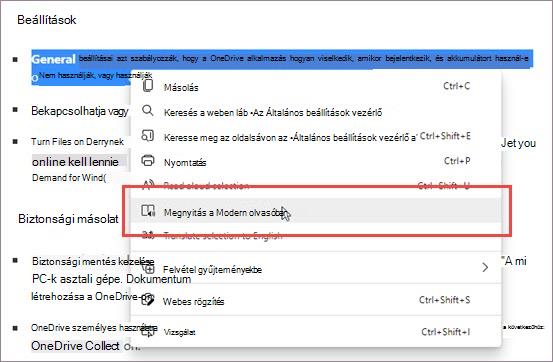Click the highlighted General word
This screenshot has width=553, height=362.
[53, 59]
